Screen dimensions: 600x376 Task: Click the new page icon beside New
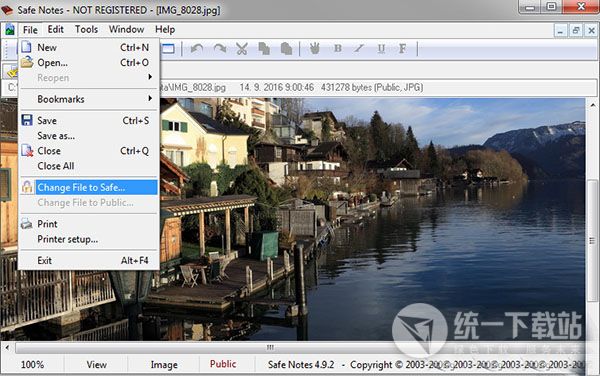pos(26,47)
